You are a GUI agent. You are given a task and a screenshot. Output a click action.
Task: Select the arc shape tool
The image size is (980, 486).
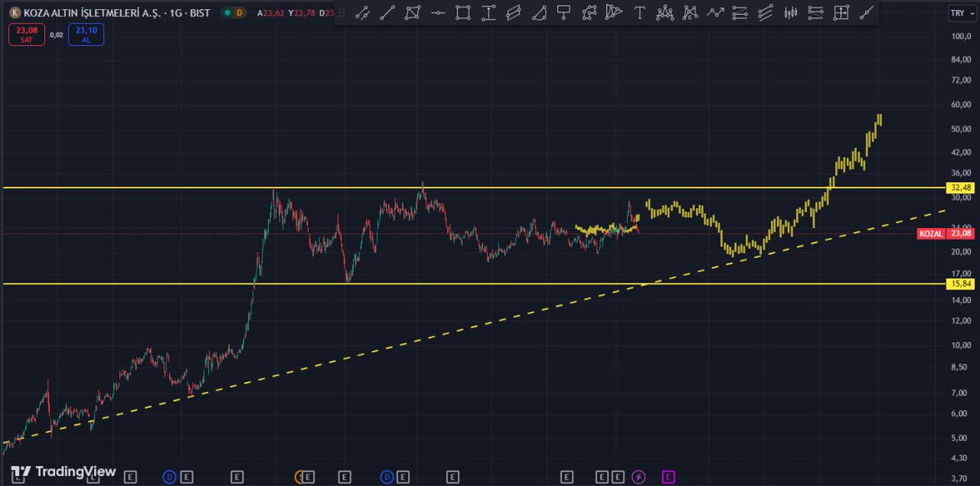(x=539, y=12)
